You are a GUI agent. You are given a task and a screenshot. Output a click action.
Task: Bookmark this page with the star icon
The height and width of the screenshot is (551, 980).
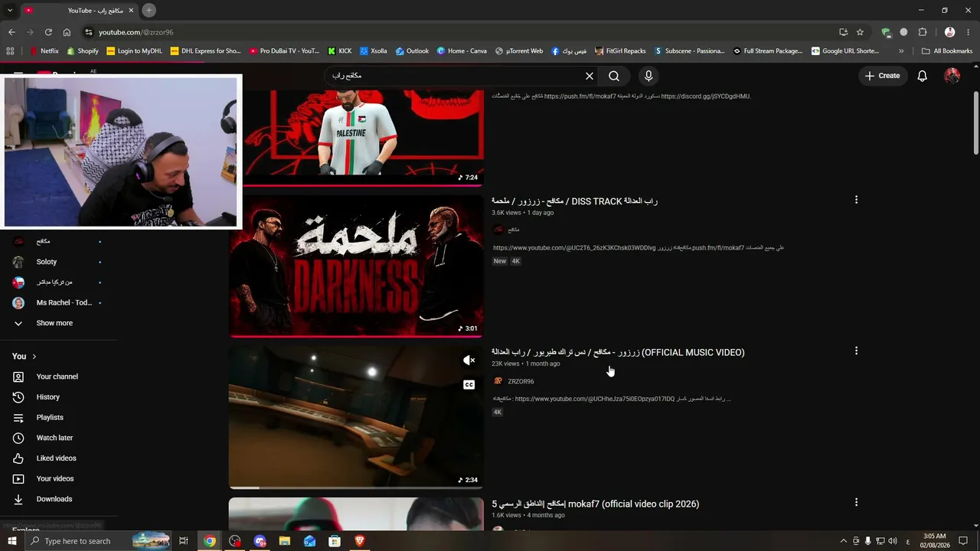860,32
